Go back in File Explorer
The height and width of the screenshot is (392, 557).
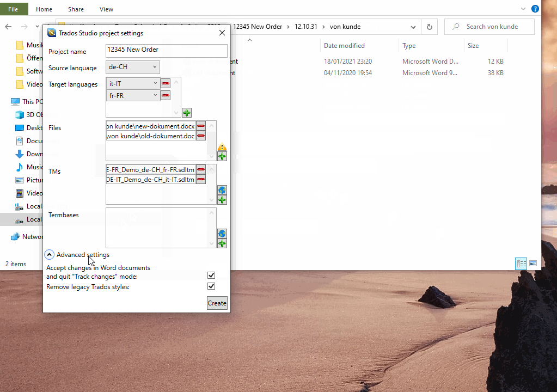click(9, 27)
